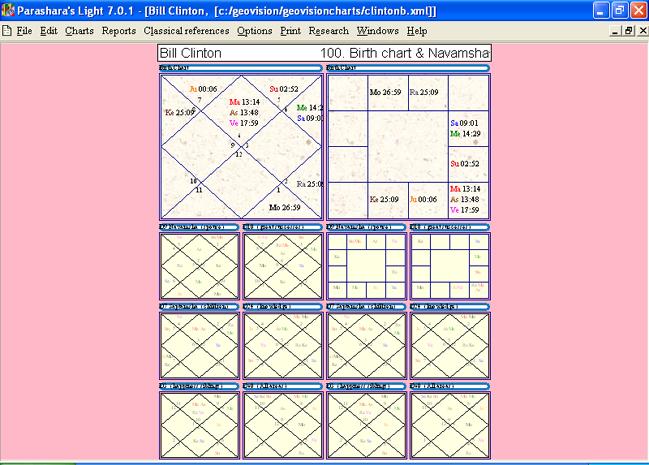Select 'Me 14:29' in the square-grid birth chart
This screenshot has width=649, height=465.
tap(465, 134)
